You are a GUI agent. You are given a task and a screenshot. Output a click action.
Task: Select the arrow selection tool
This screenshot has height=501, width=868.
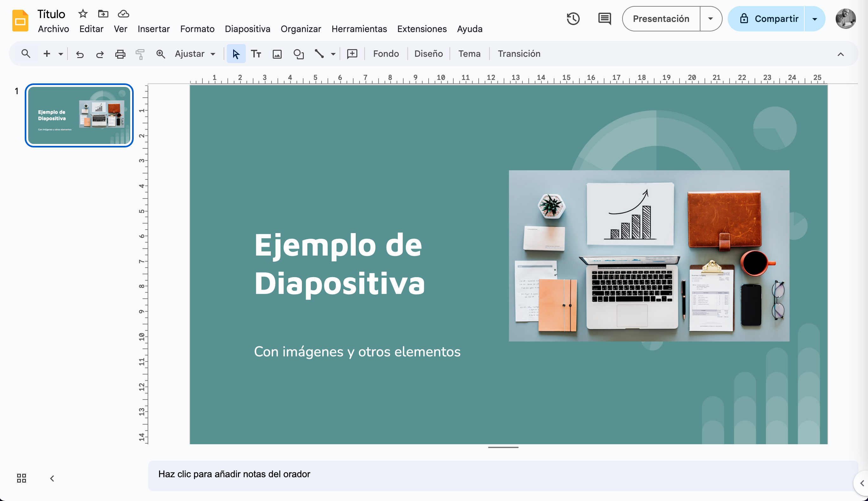pyautogui.click(x=236, y=54)
